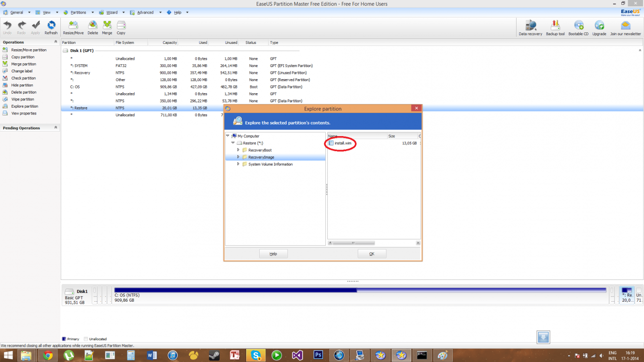The height and width of the screenshot is (362, 644).
Task: Collapse My Computer tree node
Action: click(x=228, y=136)
